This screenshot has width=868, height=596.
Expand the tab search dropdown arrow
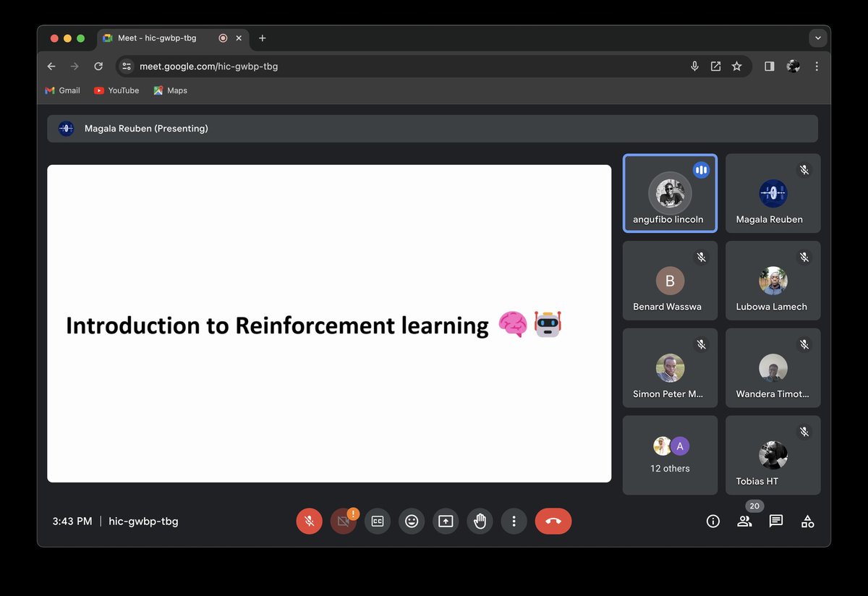click(x=818, y=38)
